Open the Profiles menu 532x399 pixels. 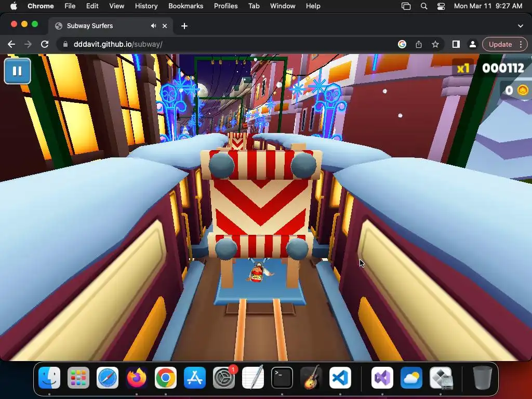point(225,6)
